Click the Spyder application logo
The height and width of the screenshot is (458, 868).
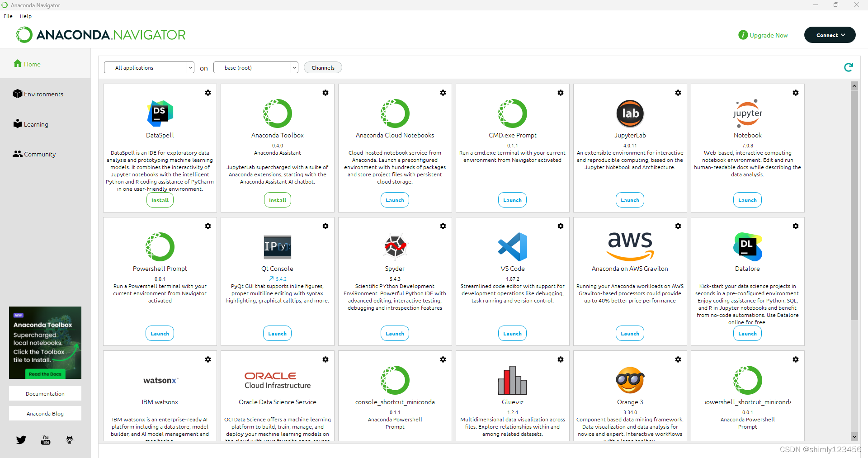(x=395, y=246)
